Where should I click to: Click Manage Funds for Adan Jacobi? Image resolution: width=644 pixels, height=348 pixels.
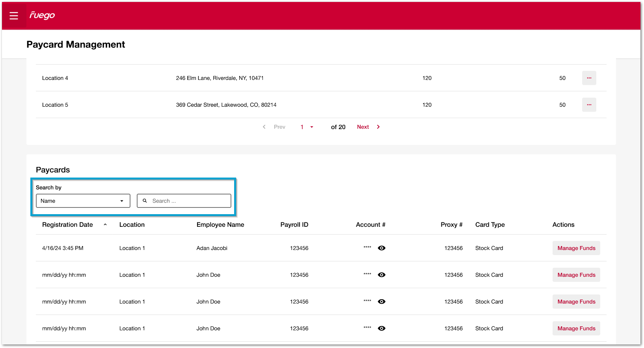[x=576, y=248]
